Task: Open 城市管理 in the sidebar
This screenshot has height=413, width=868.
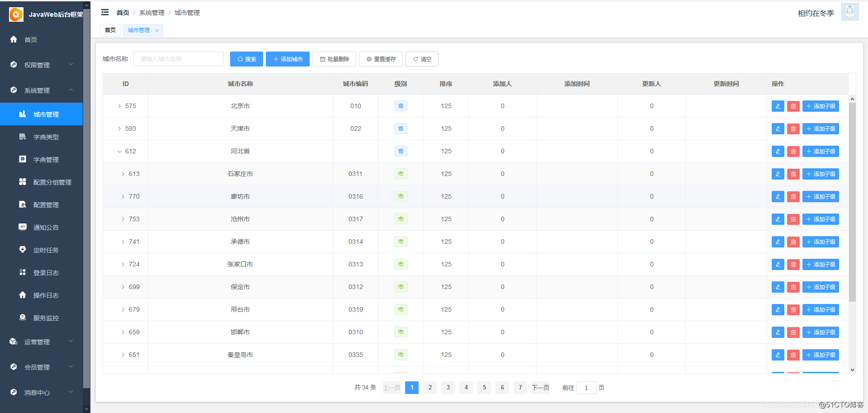Action: click(42, 114)
